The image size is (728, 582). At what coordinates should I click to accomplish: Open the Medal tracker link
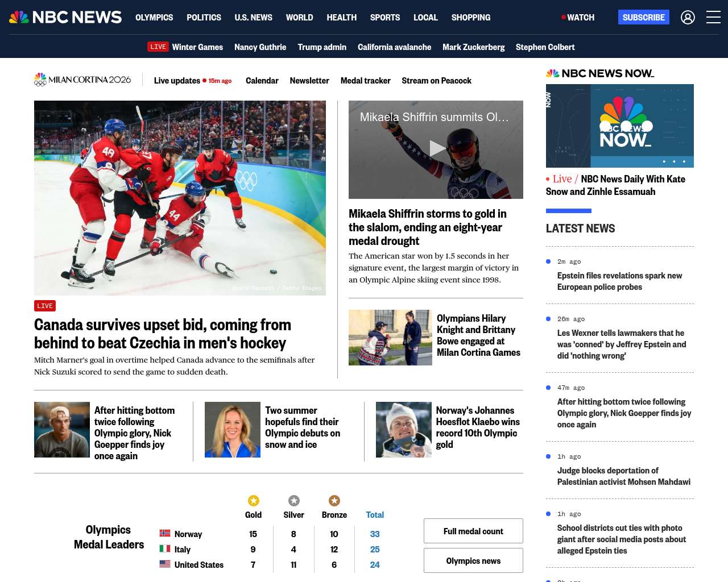click(366, 81)
